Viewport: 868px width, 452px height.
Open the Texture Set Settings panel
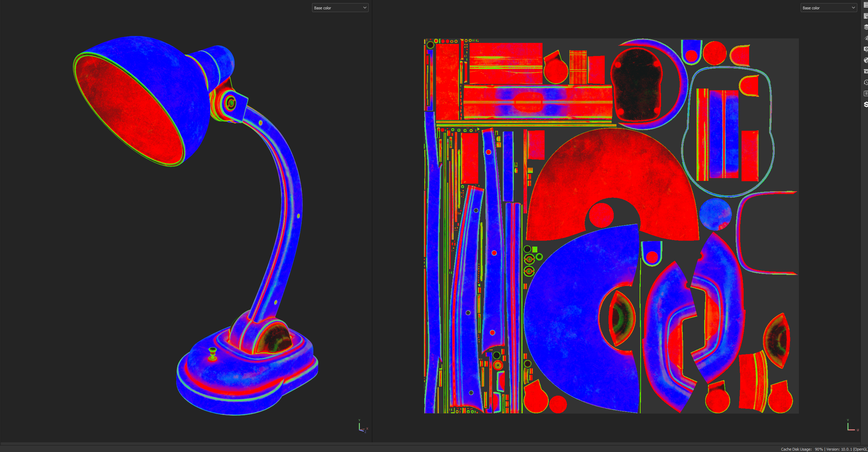(866, 16)
